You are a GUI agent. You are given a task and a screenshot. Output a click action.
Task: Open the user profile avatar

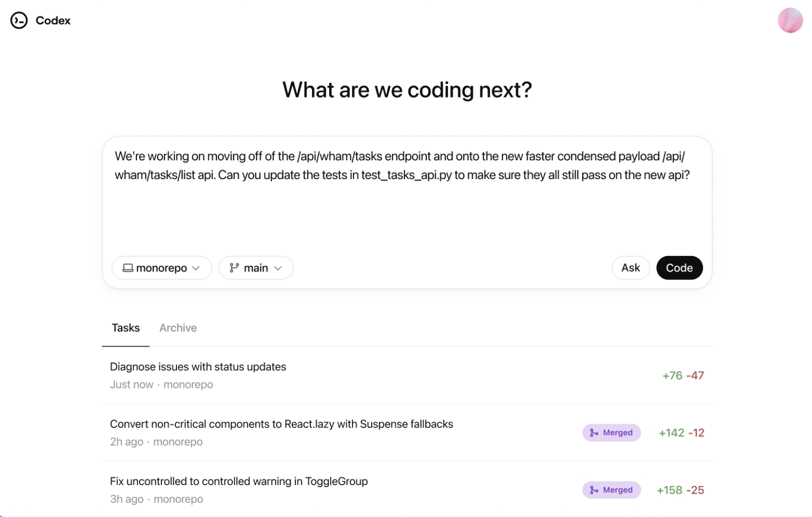(x=790, y=21)
